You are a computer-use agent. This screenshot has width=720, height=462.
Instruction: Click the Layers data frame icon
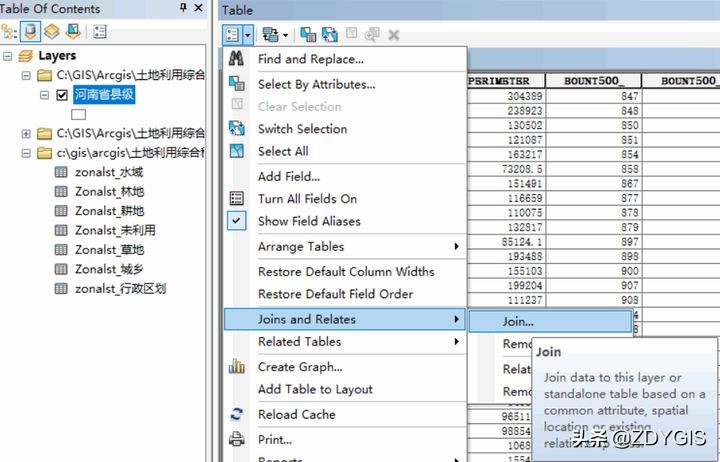tap(26, 56)
